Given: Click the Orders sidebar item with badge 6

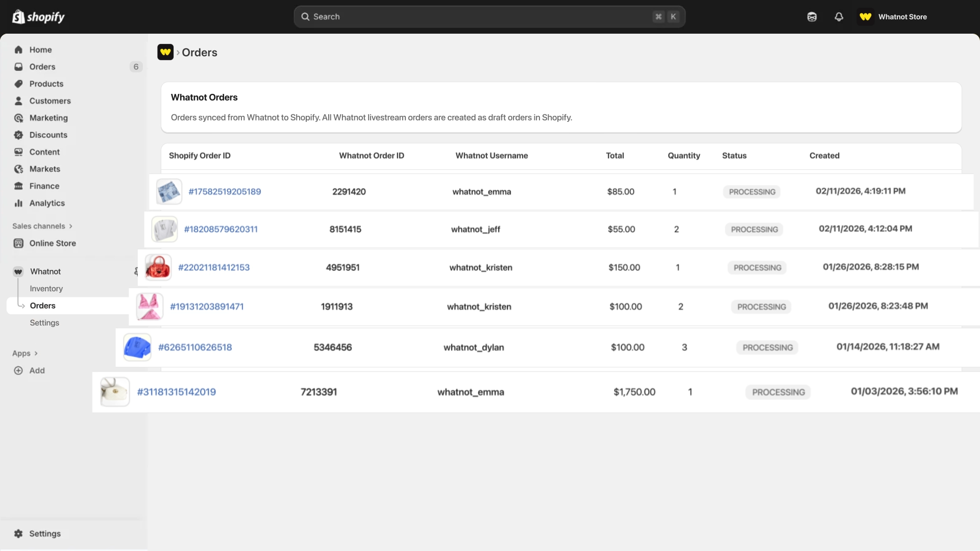Looking at the screenshot, I should pyautogui.click(x=42, y=67).
